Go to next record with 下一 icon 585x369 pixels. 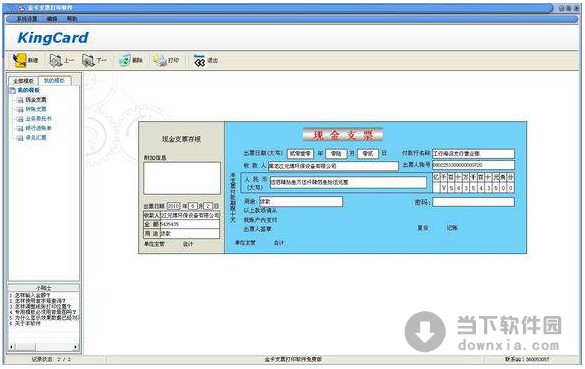[88, 60]
